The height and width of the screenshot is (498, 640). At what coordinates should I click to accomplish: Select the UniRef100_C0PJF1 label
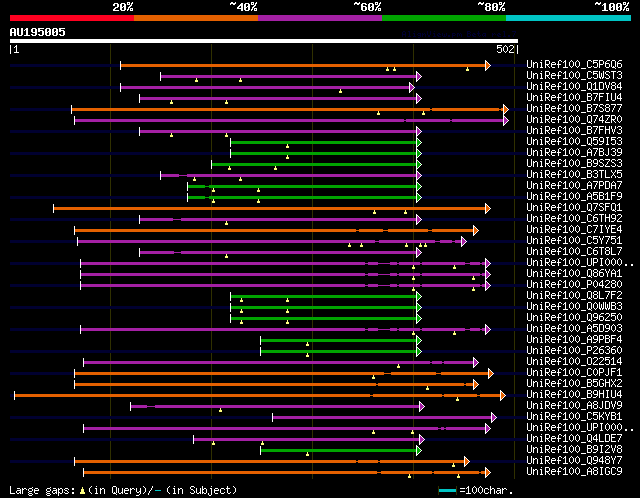574,373
